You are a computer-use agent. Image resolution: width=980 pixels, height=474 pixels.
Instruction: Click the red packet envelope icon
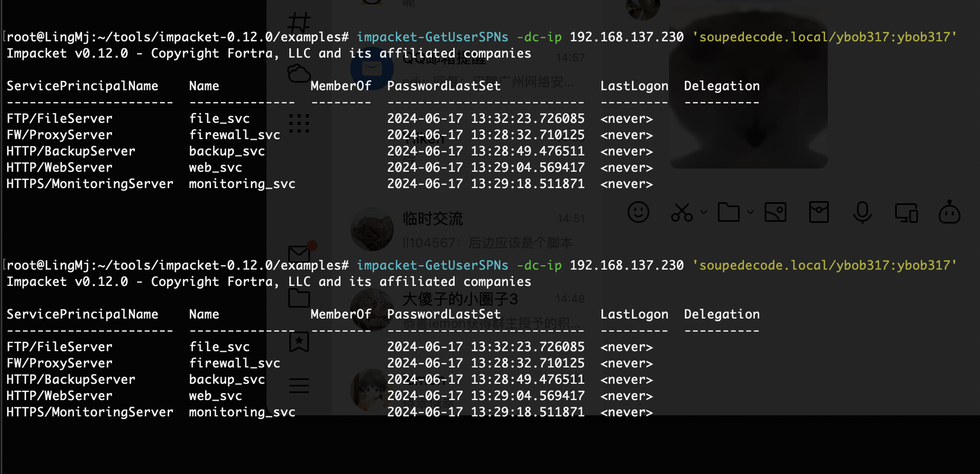click(818, 212)
